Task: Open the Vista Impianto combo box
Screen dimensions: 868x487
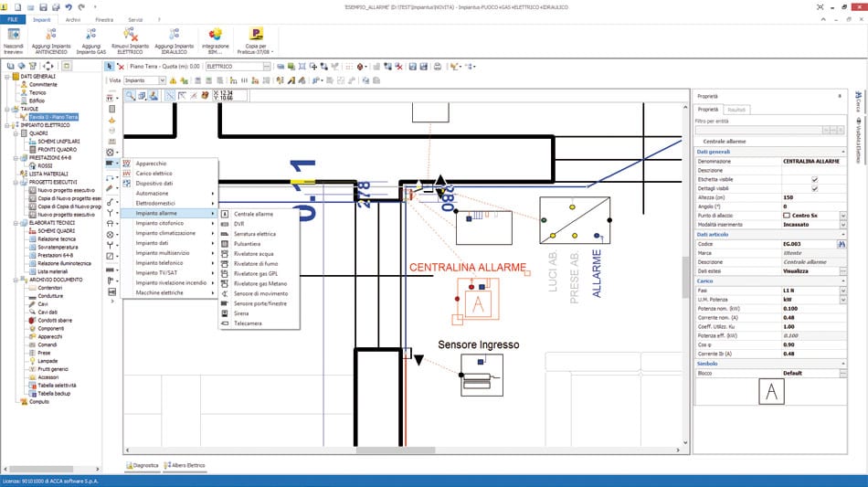Action: click(x=144, y=80)
